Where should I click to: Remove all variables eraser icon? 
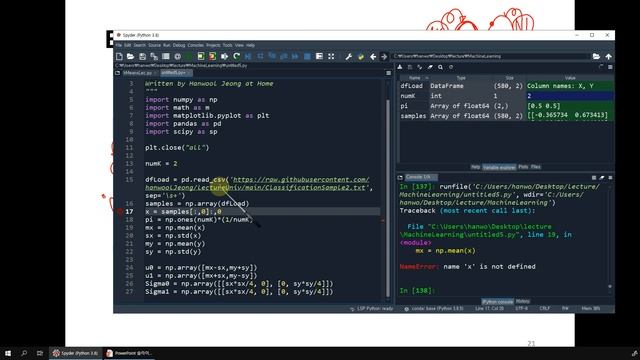point(430,67)
